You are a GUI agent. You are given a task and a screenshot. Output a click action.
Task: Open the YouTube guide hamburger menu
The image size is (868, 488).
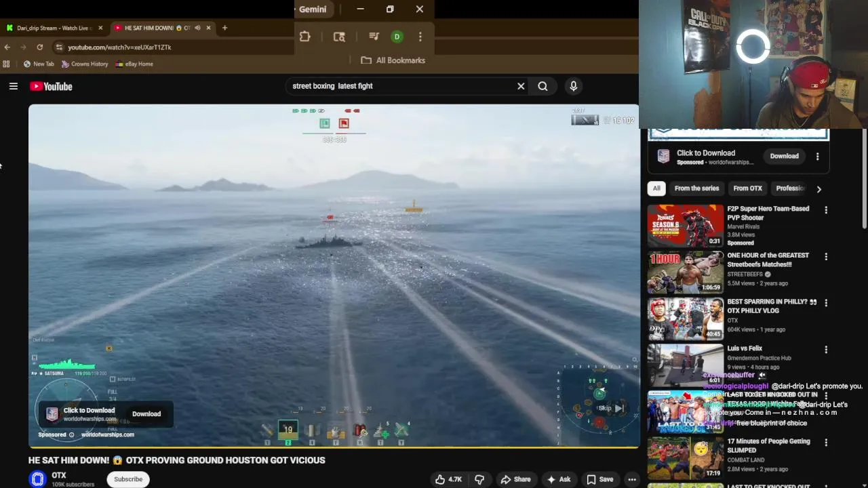14,86
